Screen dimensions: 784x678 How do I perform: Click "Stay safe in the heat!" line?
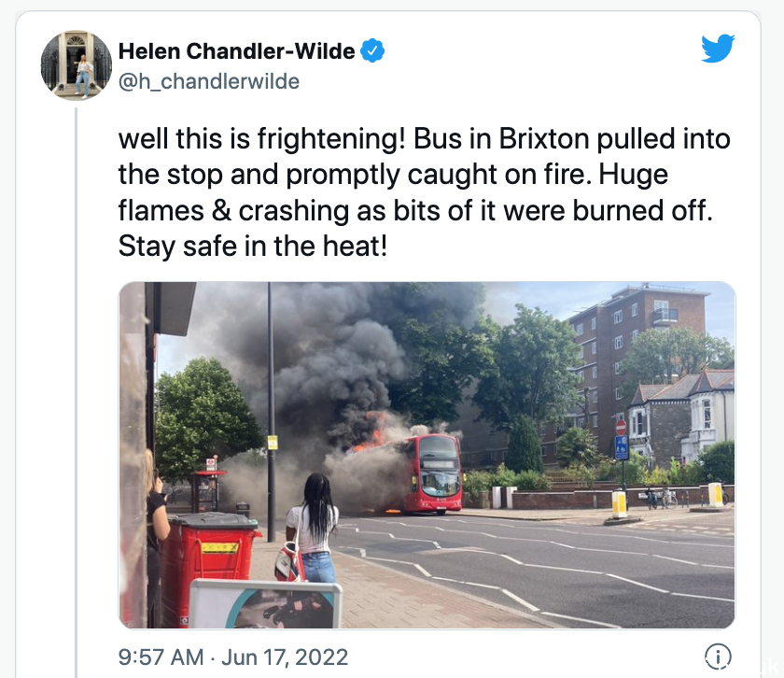click(x=253, y=247)
